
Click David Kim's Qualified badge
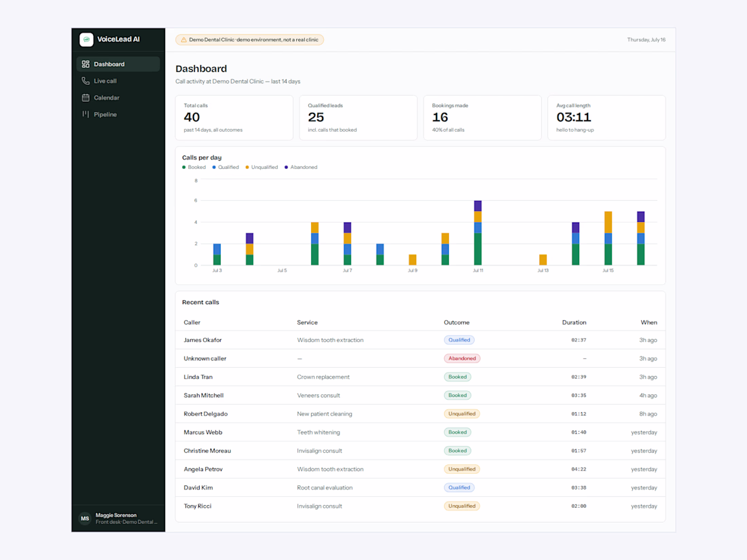[459, 487]
